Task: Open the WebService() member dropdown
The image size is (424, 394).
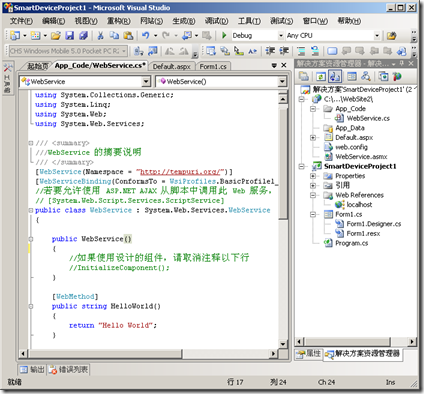Action: (282, 81)
